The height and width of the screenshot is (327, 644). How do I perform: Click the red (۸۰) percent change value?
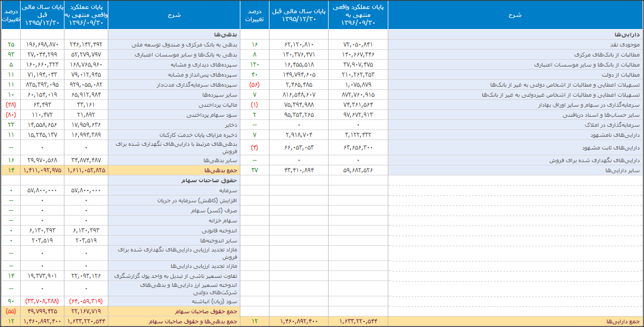(11, 115)
